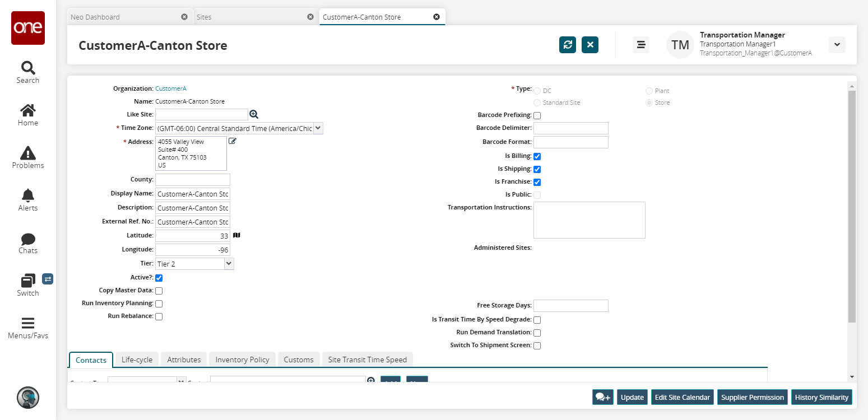This screenshot has height=420, width=868.
Task: Expand the user profile chevron menu
Action: (x=837, y=45)
